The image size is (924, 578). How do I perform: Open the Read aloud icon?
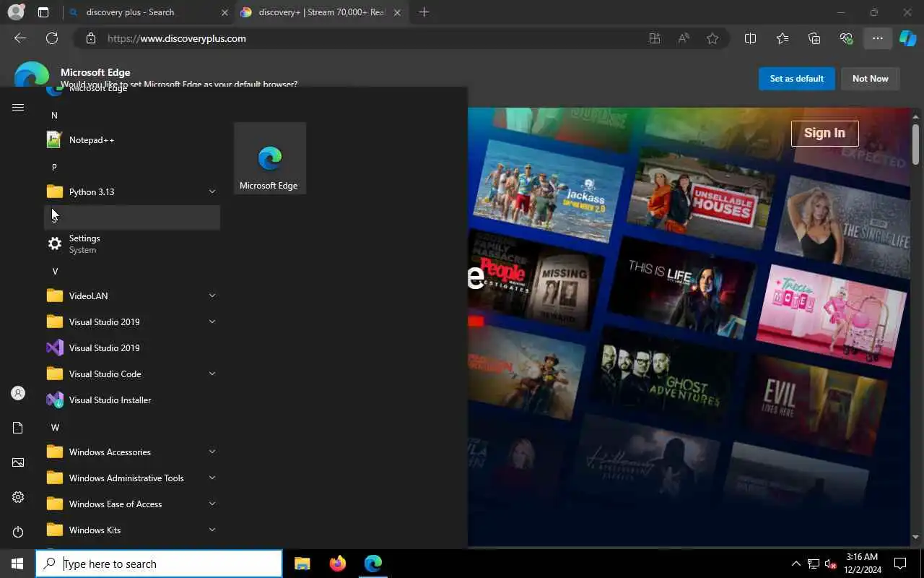coord(684,38)
